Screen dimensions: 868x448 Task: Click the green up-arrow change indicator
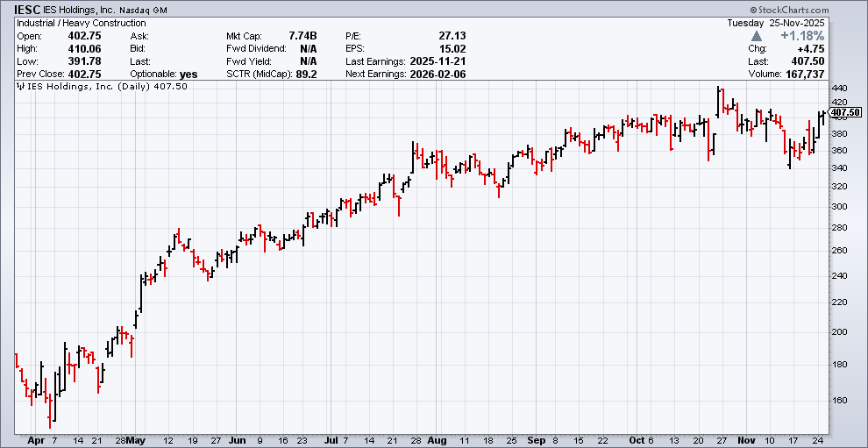757,36
